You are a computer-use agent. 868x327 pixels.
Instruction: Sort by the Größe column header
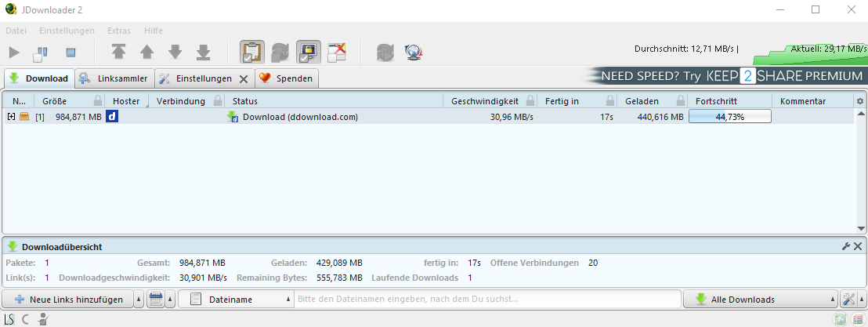tap(54, 101)
